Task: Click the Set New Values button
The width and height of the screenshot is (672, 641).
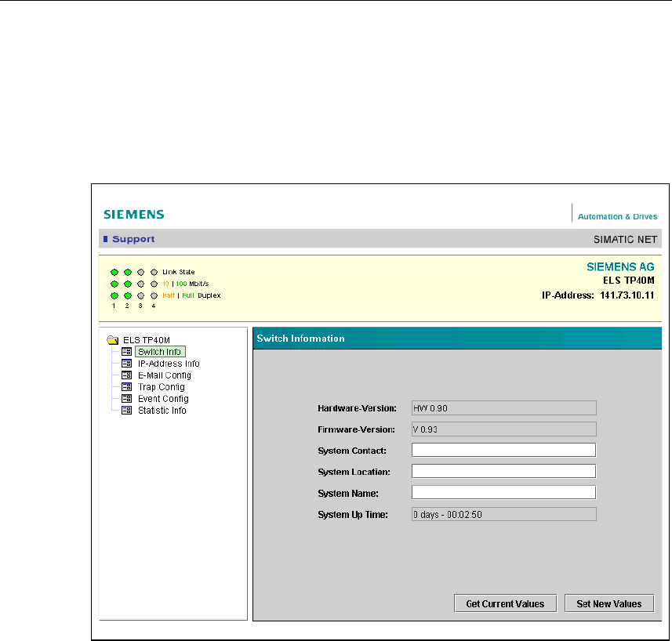Action: pos(609,603)
